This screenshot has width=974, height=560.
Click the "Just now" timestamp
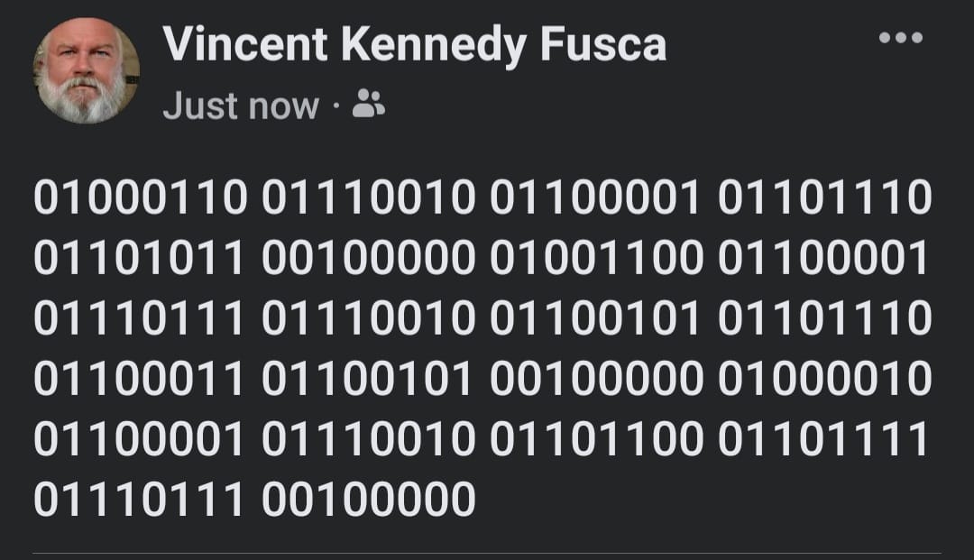[x=241, y=106]
